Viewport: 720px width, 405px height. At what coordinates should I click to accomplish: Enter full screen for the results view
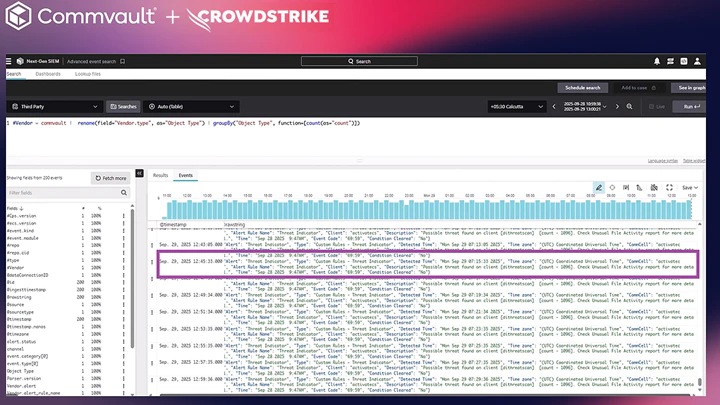click(669, 187)
